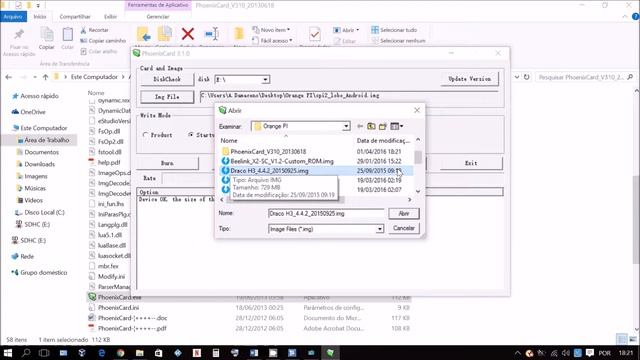The height and width of the screenshot is (360, 640).
Task: Click Copiar caminho in the ribbon
Action: point(103,41)
